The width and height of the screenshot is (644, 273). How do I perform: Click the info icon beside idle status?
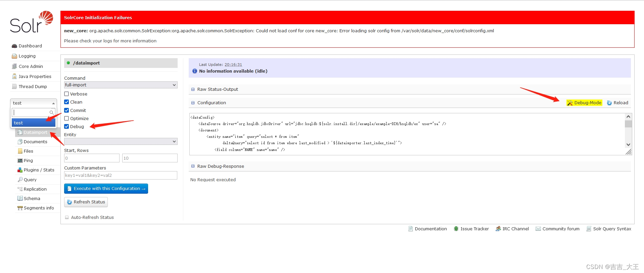tap(194, 71)
